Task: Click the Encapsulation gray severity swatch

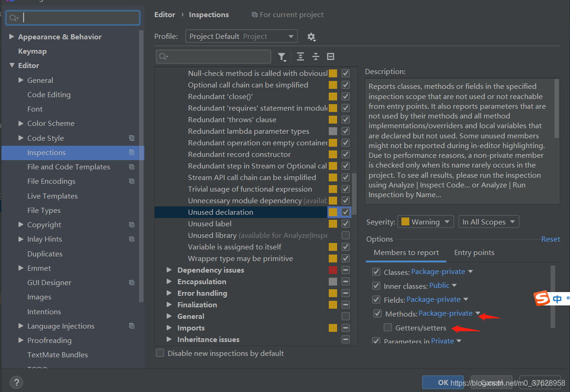Action: tap(332, 281)
